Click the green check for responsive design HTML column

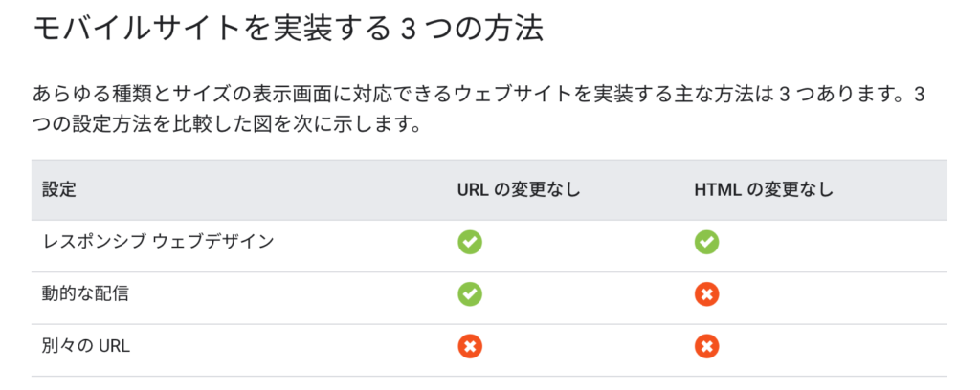click(706, 243)
